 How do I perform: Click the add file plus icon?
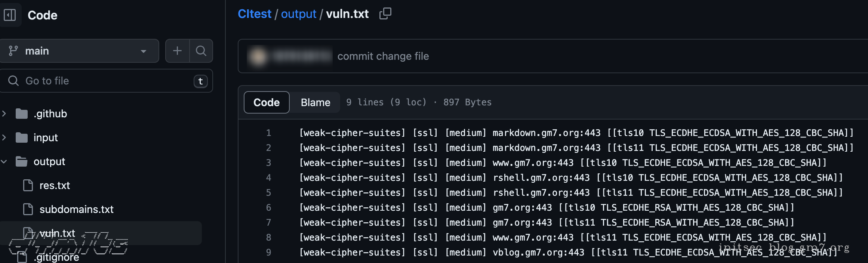(x=177, y=51)
